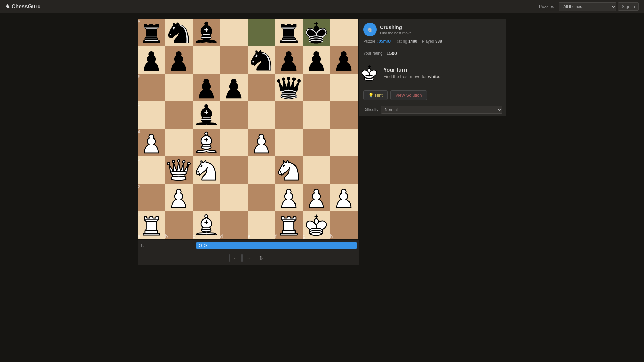The height and width of the screenshot is (362, 644).
Task: Go to previous move with left arrow
Action: [x=235, y=258]
